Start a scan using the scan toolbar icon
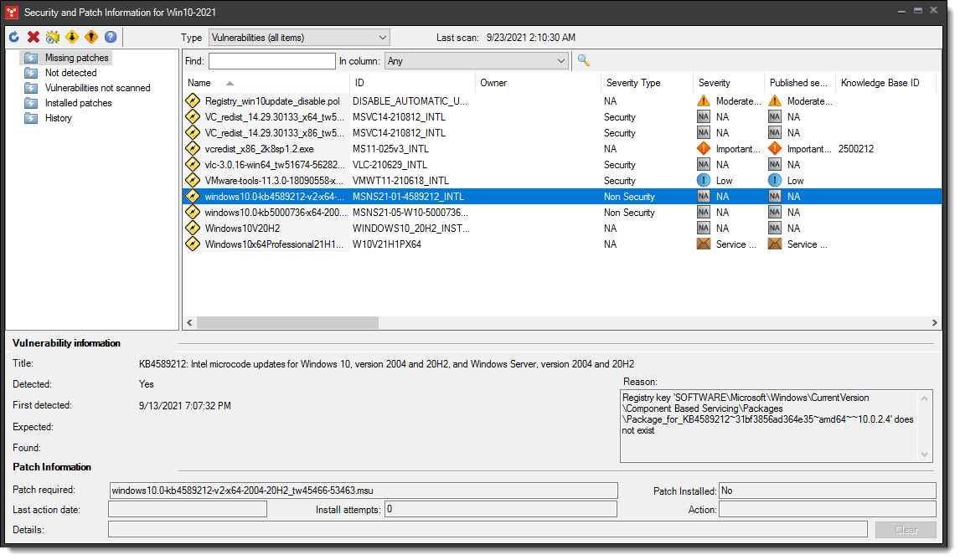 click(53, 37)
